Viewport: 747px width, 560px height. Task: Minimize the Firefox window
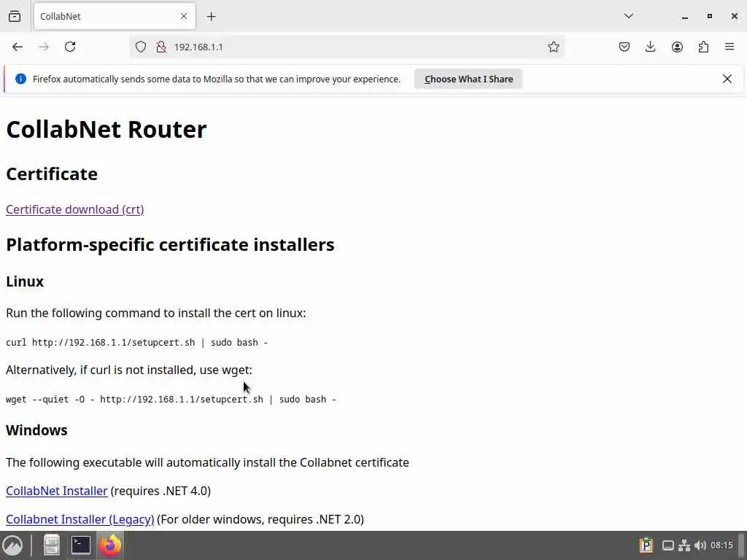(685, 17)
